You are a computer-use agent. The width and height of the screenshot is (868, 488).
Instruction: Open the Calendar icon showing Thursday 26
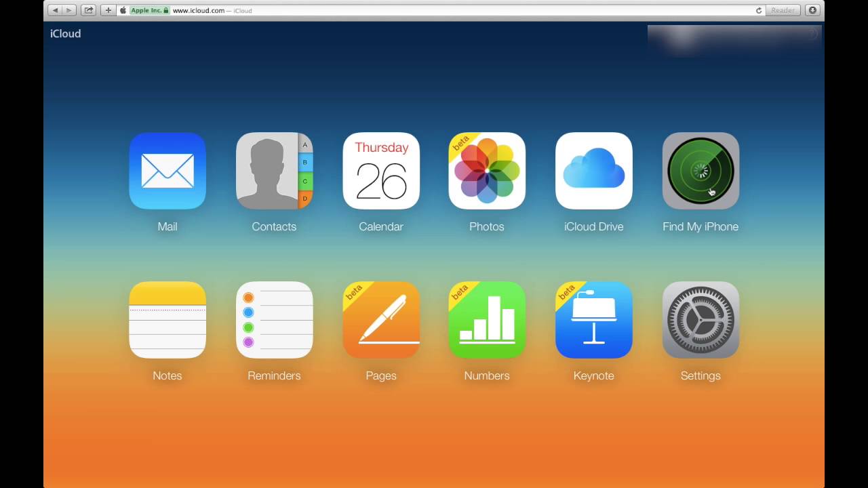click(x=381, y=171)
